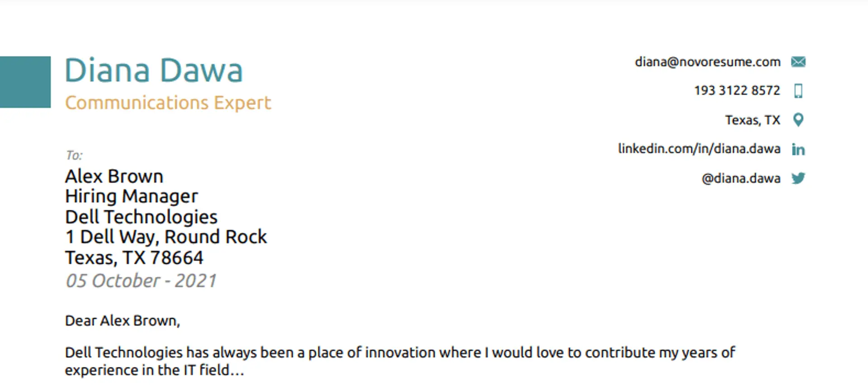Click the mobile phone icon

coord(798,91)
